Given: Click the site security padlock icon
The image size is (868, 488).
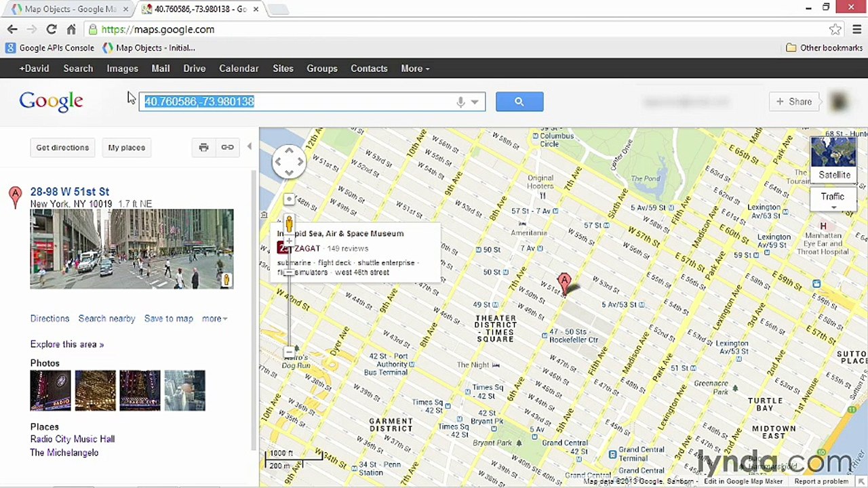Looking at the screenshot, I should click(93, 29).
